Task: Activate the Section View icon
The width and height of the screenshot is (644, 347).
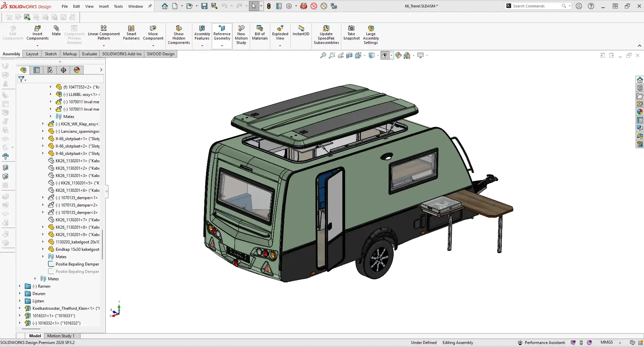Action: click(x=349, y=55)
